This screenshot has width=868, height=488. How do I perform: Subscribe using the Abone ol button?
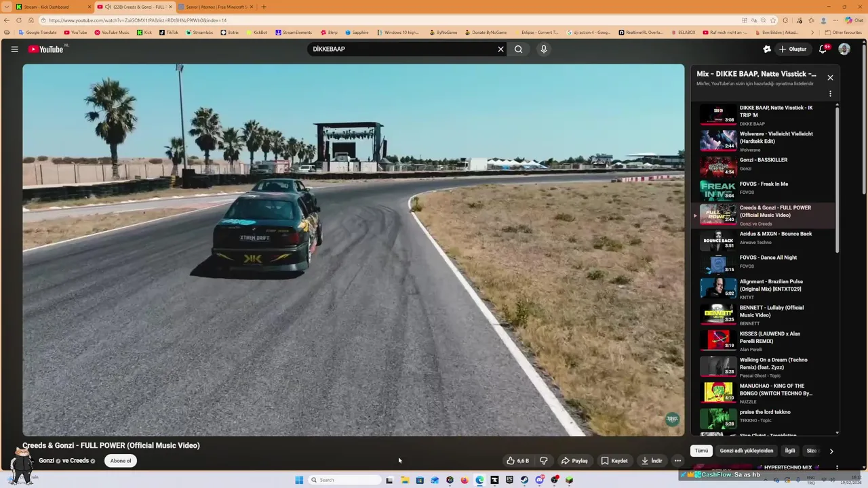(x=121, y=461)
